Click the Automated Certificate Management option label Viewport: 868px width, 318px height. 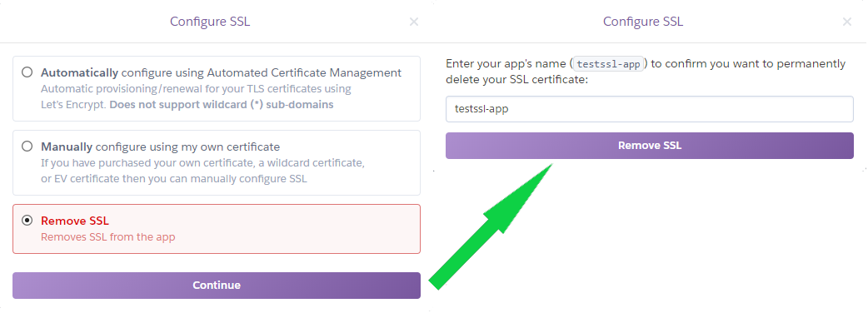pyautogui.click(x=221, y=72)
